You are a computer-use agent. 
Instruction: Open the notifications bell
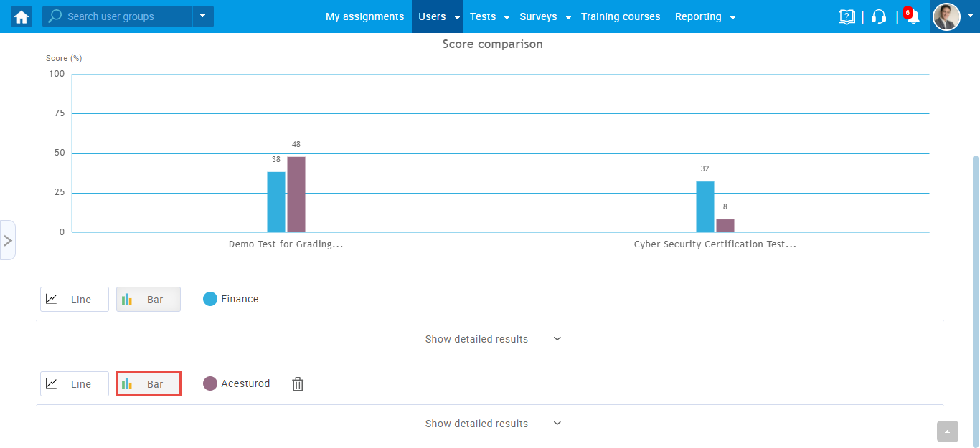point(913,17)
